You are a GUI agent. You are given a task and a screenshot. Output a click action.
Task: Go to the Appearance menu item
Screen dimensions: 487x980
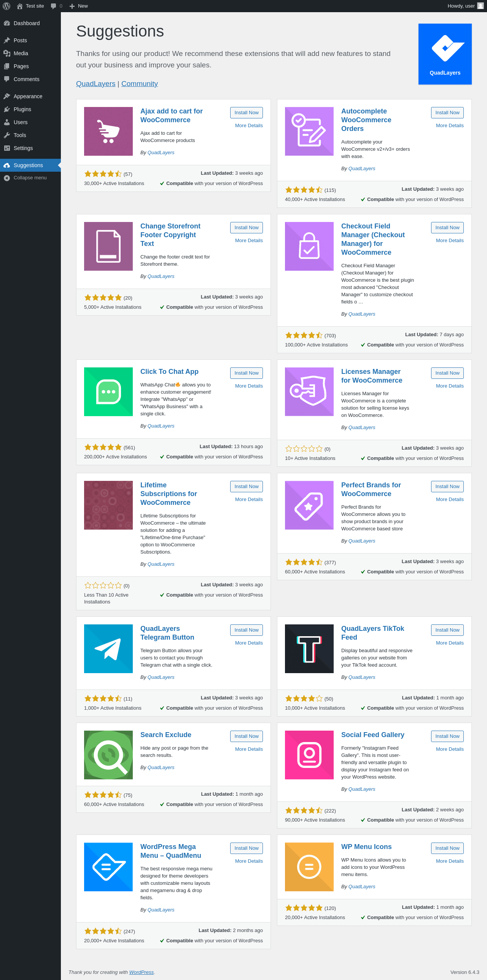[28, 96]
